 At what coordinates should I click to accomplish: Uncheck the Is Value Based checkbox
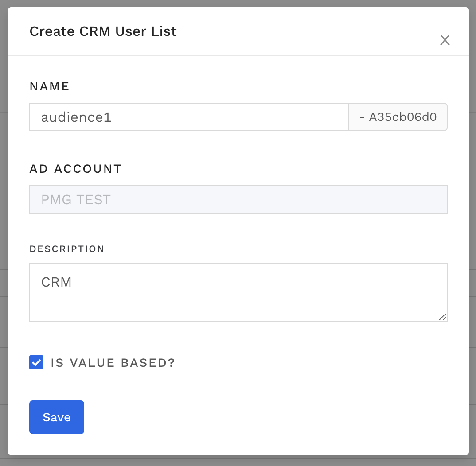click(36, 362)
